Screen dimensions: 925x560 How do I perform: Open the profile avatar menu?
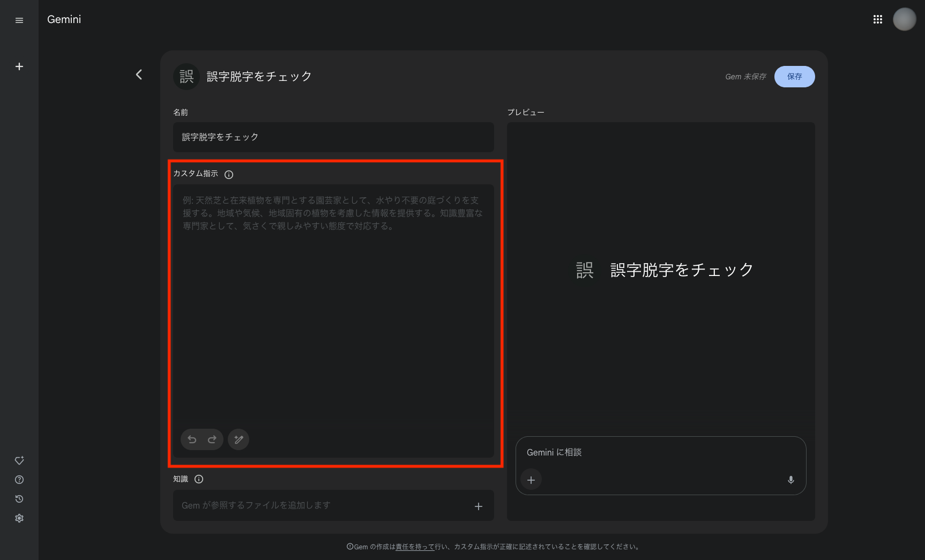point(905,19)
